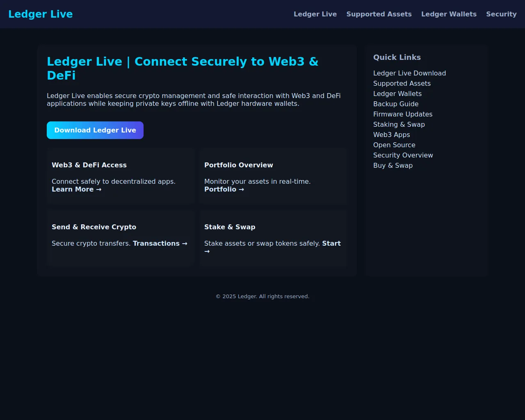Screen dimensions: 525x420
Task: Click the Web3 & DeFi Access card heading
Action: [89, 165]
